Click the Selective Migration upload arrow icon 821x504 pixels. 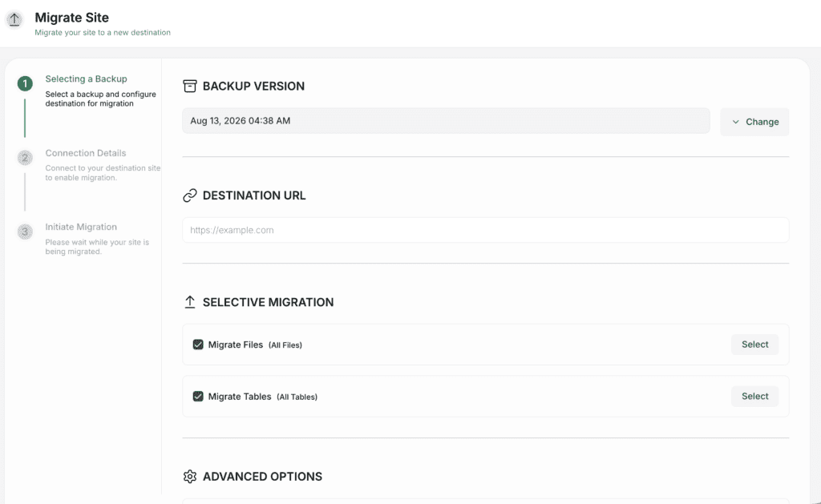[189, 302]
